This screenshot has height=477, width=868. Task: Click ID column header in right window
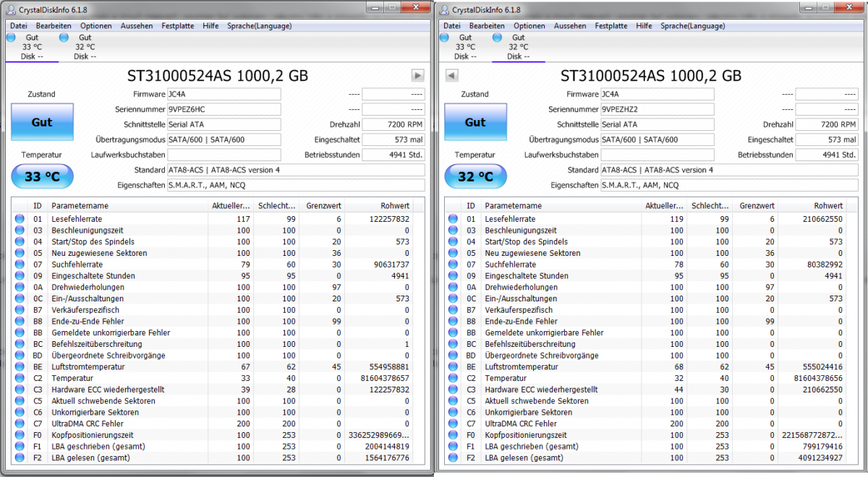click(x=471, y=206)
